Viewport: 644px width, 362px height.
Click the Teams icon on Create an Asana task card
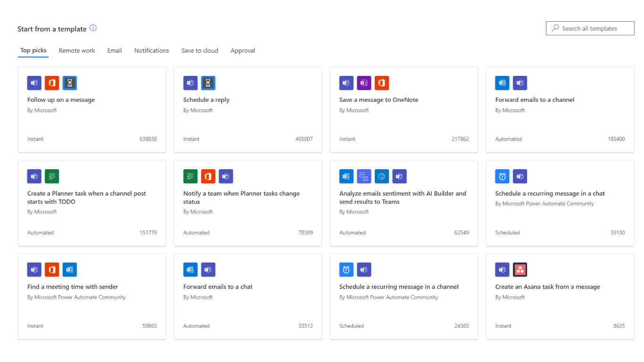click(x=503, y=270)
